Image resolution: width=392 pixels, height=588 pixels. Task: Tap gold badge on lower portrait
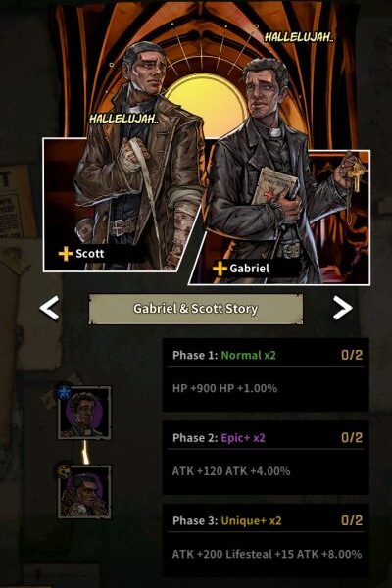click(x=64, y=471)
